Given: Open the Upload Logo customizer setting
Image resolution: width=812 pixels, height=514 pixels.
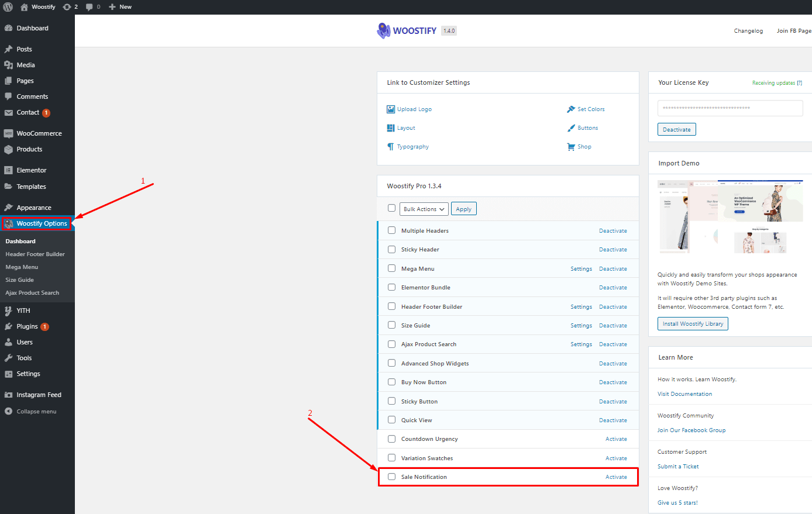Looking at the screenshot, I should click(x=414, y=109).
